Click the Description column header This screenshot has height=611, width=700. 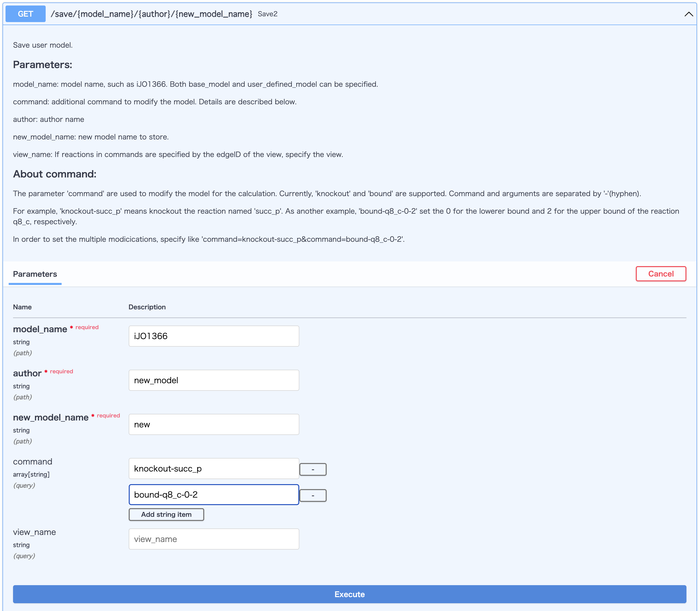[147, 307]
